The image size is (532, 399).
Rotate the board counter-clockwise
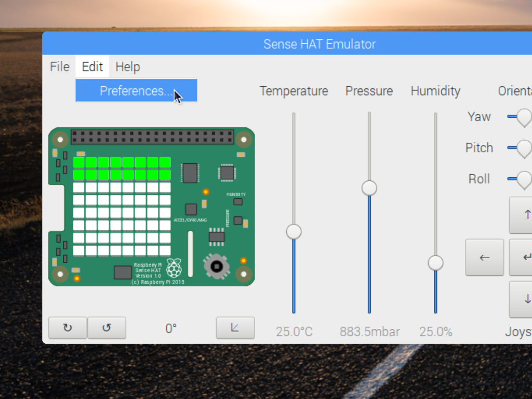(107, 328)
